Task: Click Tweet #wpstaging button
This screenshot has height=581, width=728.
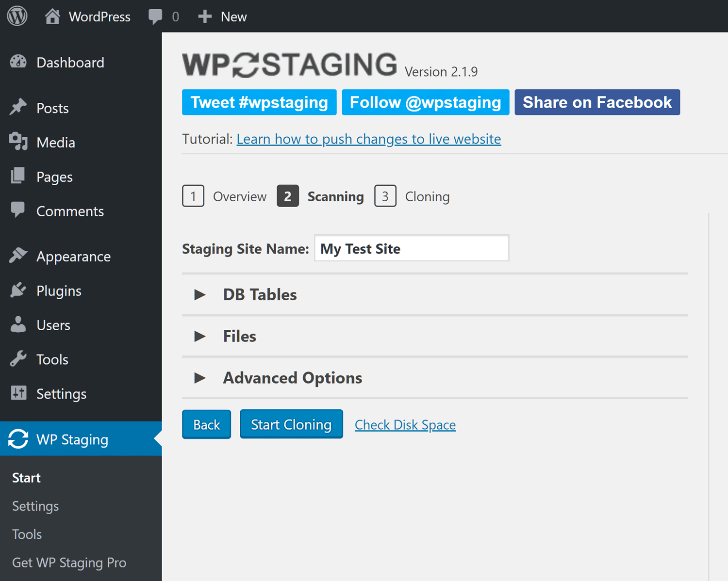Action: [259, 102]
